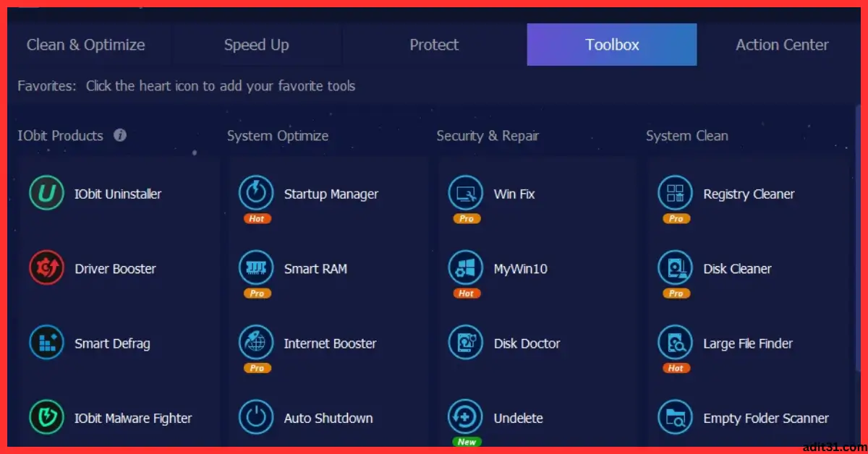The width and height of the screenshot is (868, 454).
Task: Click the Auto Shutdown label
Action: point(328,418)
